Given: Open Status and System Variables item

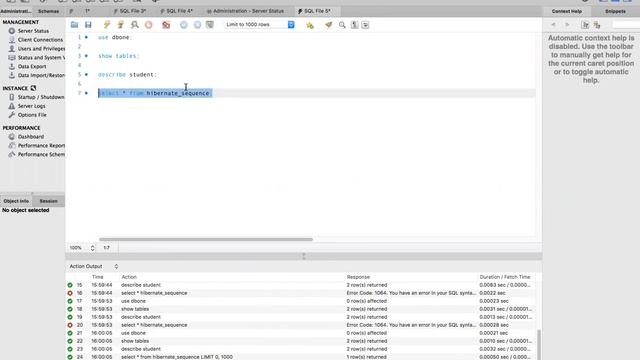Looking at the screenshot, I should (x=41, y=58).
